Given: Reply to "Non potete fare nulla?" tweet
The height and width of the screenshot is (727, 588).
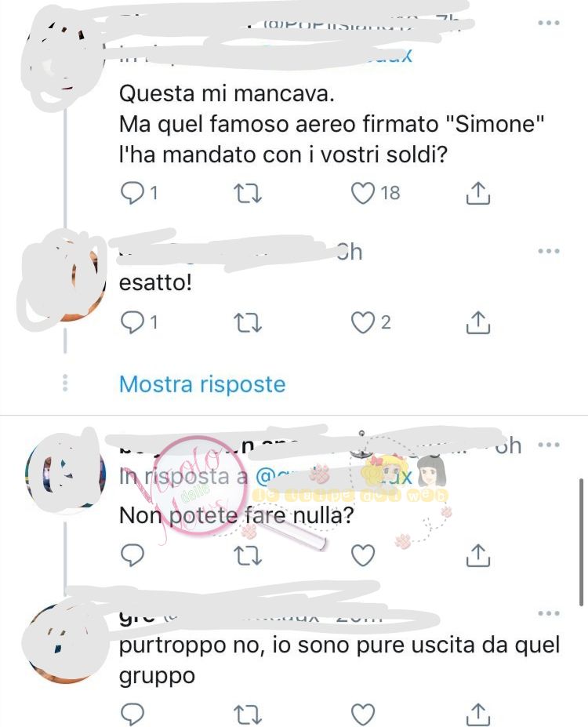Looking at the screenshot, I should pyautogui.click(x=132, y=555).
